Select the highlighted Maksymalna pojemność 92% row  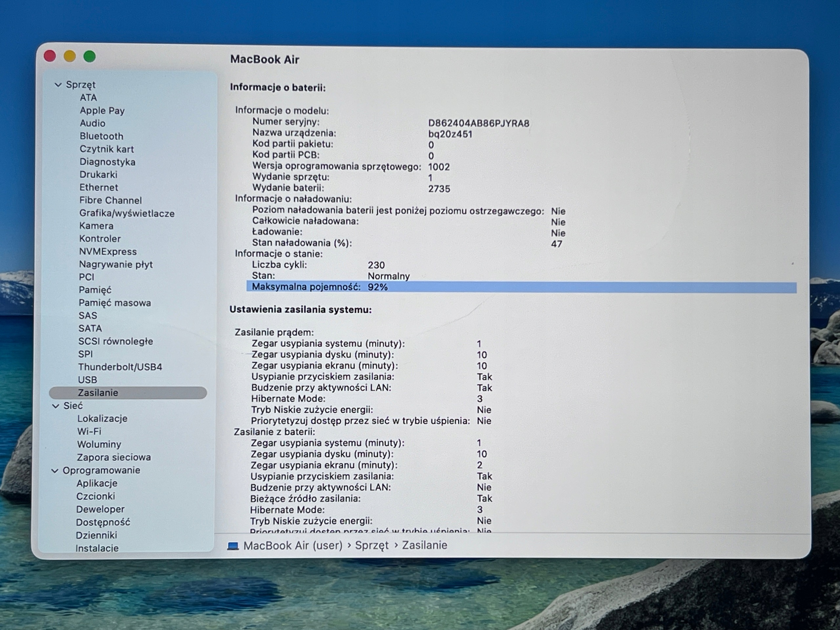point(521,287)
